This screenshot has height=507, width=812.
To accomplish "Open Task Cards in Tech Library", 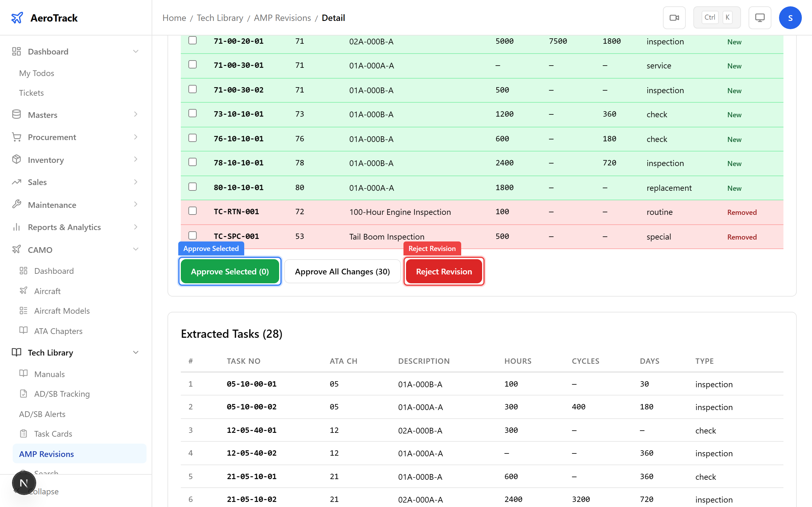I will pyautogui.click(x=53, y=433).
